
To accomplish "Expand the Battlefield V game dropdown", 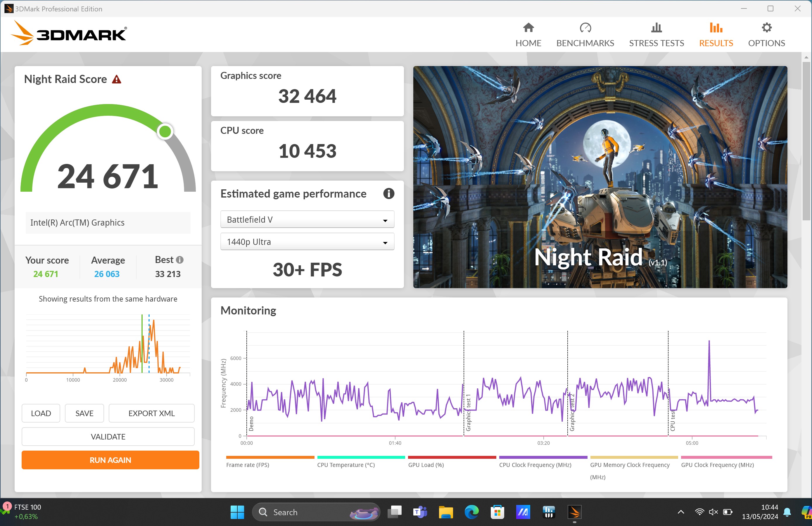I will coord(307,220).
